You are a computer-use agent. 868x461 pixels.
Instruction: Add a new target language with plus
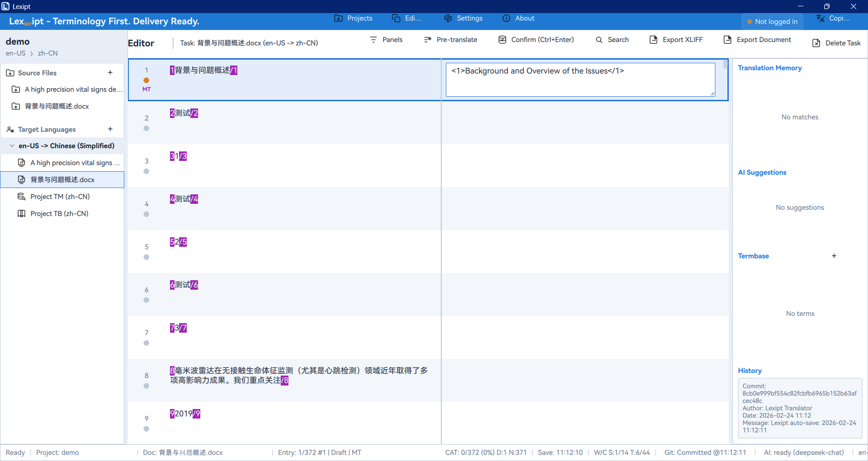pos(110,129)
